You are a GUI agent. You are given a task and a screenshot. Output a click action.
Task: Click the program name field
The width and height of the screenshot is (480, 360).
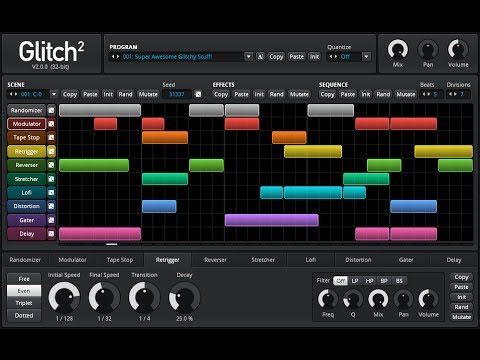[182, 57]
